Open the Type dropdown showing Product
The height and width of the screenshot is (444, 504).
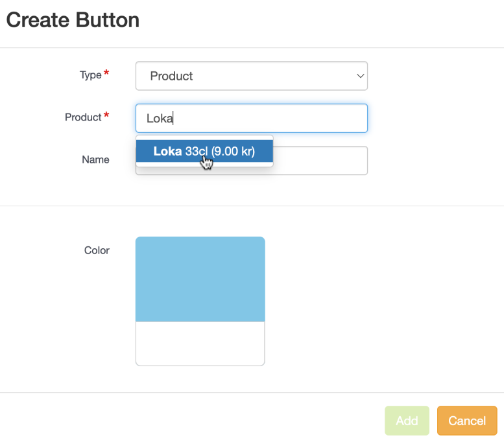tap(252, 76)
